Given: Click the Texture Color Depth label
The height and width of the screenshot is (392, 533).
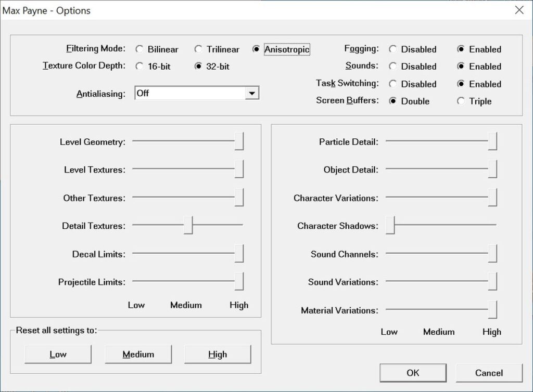Looking at the screenshot, I should click(84, 66).
